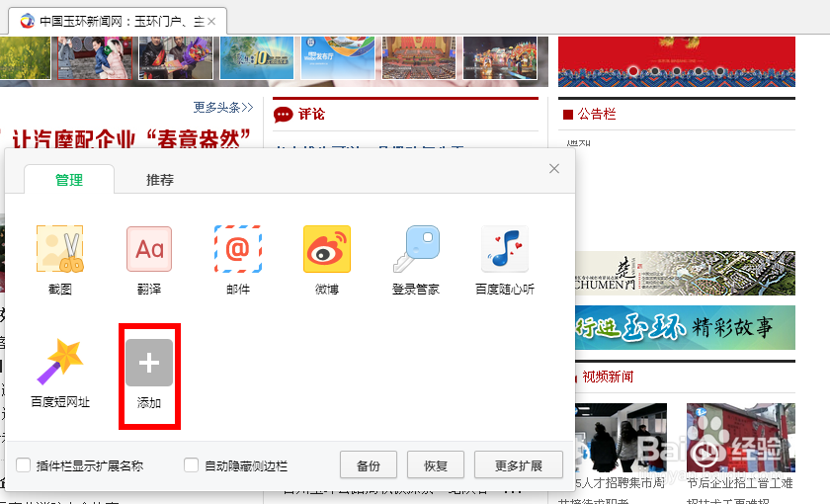Open the night lantern scene thumbnail
The image size is (830, 504).
tap(500, 57)
